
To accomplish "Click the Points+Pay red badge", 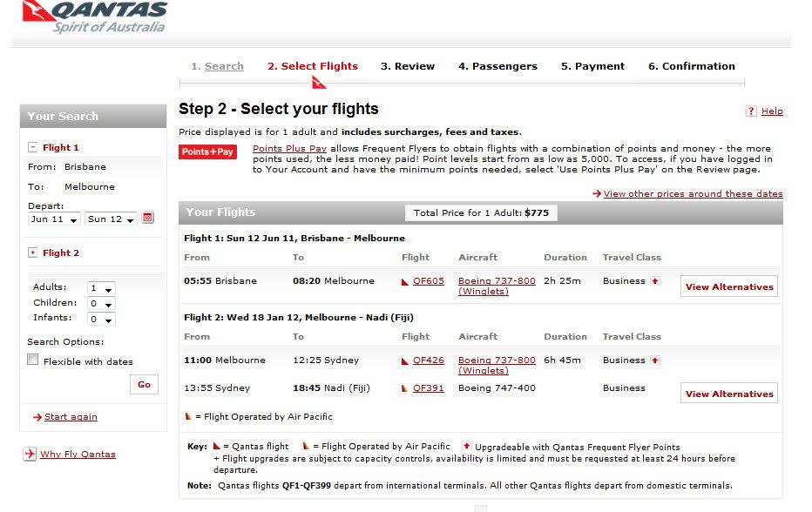I will tap(207, 152).
